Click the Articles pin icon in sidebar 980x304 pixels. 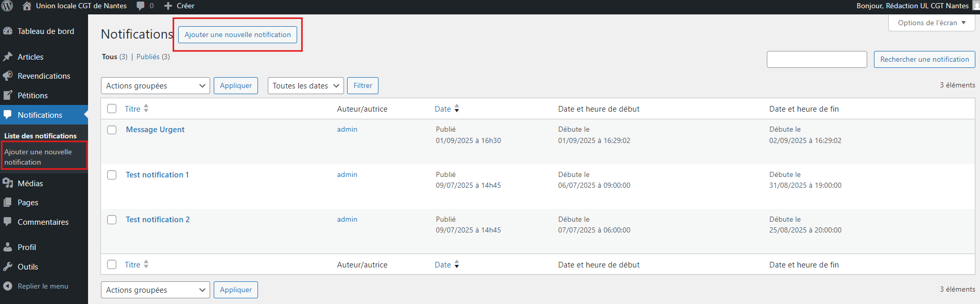pos(8,57)
